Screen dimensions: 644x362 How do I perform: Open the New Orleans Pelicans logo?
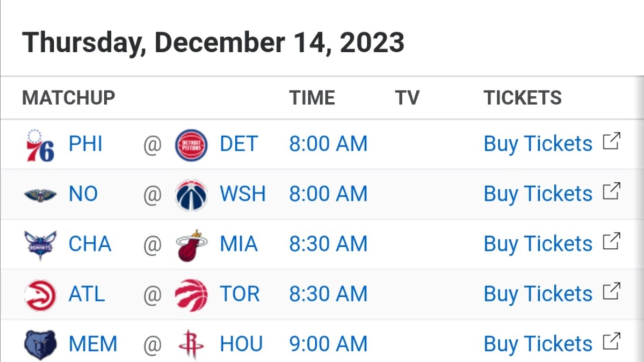coord(40,195)
